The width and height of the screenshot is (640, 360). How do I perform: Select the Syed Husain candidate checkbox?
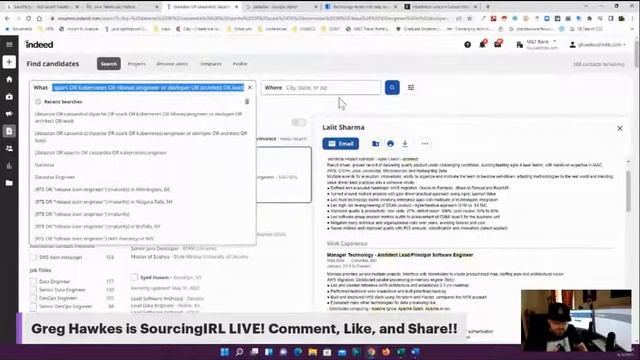pos(134,278)
